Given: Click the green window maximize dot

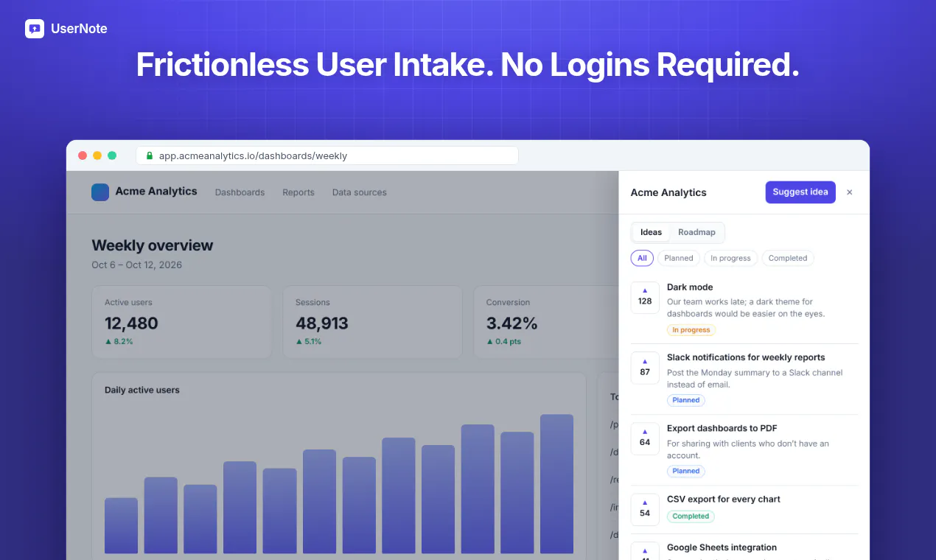Looking at the screenshot, I should pyautogui.click(x=112, y=155).
